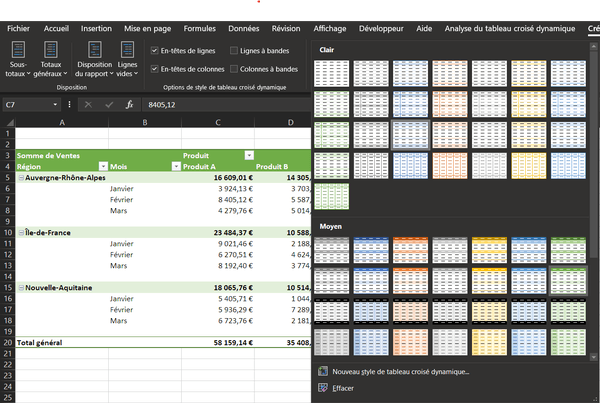Enable Lignes à bandes checkbox
This screenshot has height=403, width=600.
(x=234, y=51)
